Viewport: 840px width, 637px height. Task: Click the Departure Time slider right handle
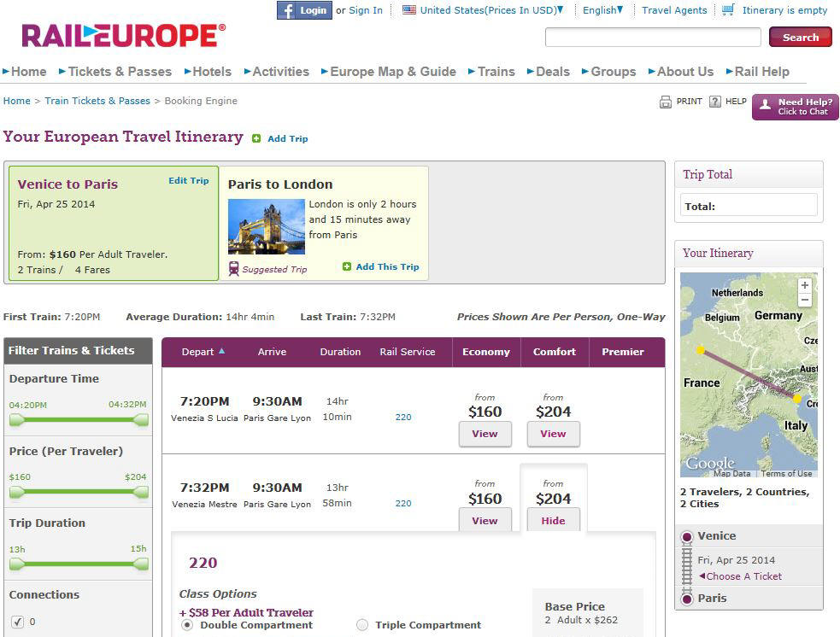coord(141,420)
